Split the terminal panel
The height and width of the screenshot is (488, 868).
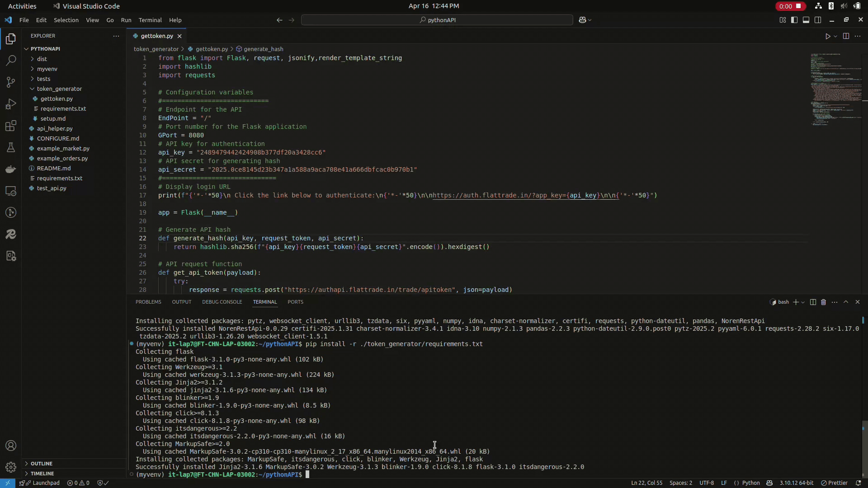[813, 302]
